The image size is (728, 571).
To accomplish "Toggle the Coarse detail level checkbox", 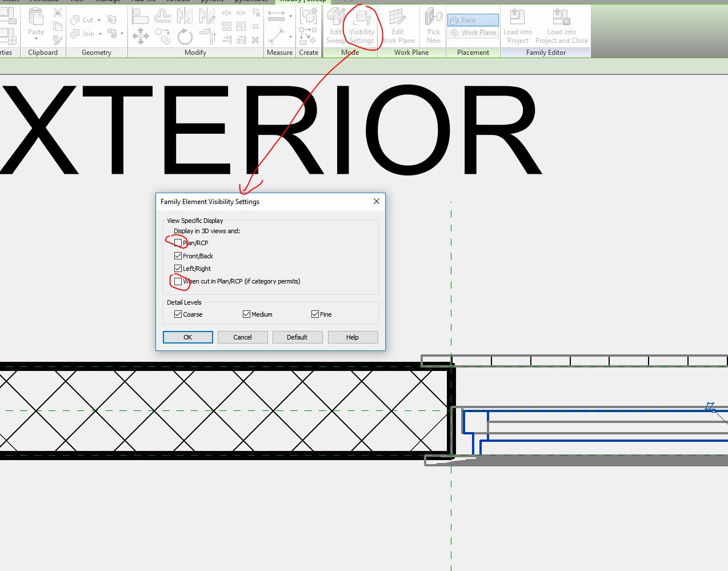I will (x=178, y=314).
